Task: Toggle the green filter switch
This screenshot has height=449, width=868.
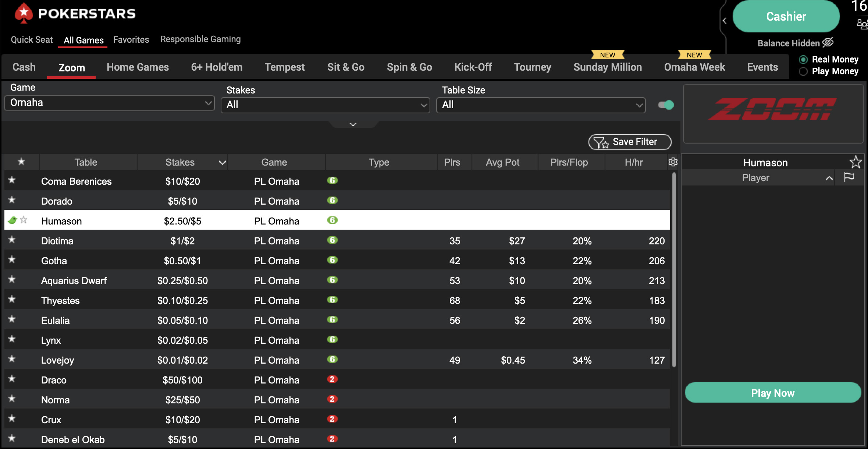Action: [x=666, y=105]
